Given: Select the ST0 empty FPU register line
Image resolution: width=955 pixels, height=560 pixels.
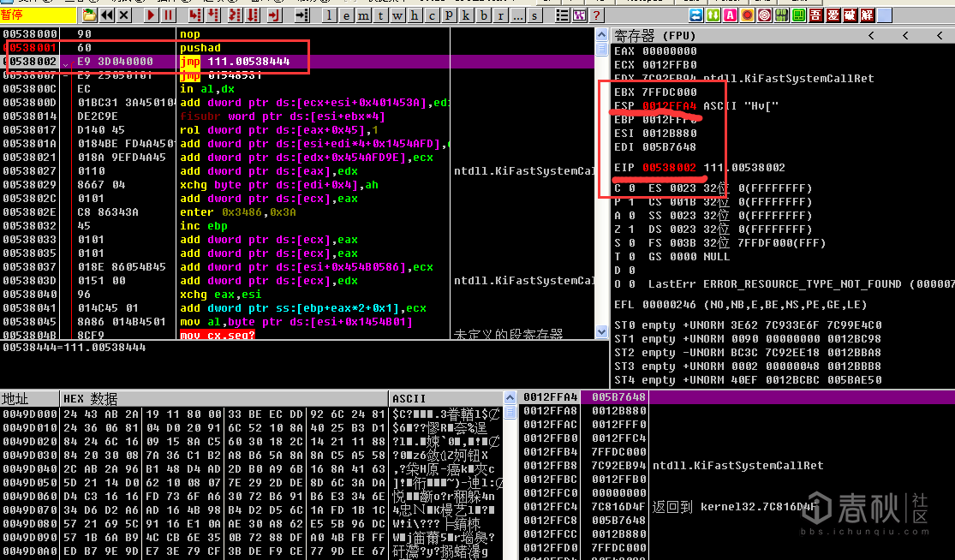Looking at the screenshot, I should click(748, 325).
